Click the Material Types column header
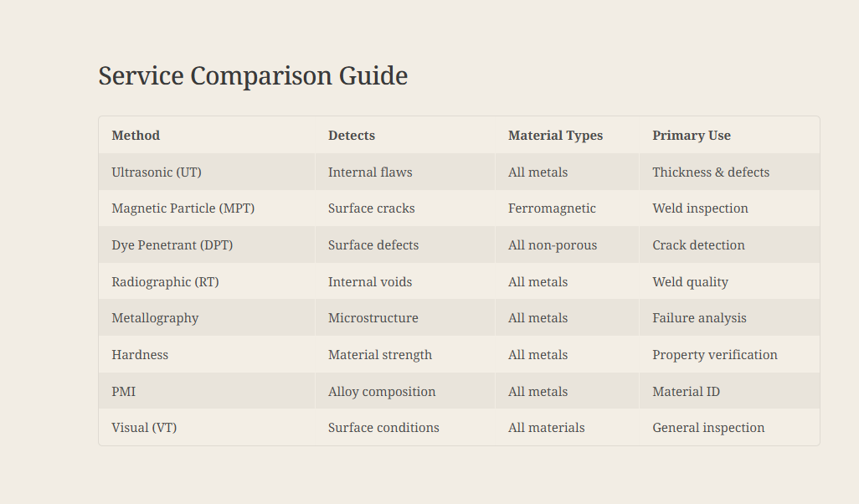Image resolution: width=859 pixels, height=504 pixels. 555,136
